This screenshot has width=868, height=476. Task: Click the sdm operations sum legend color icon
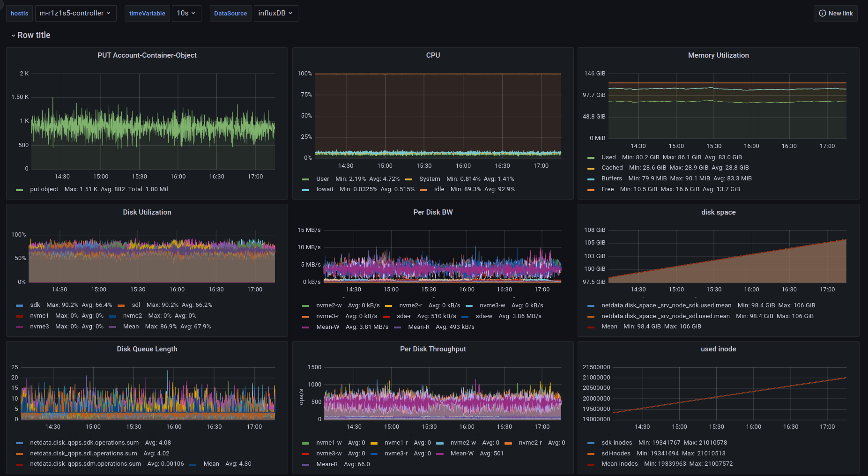(19, 464)
